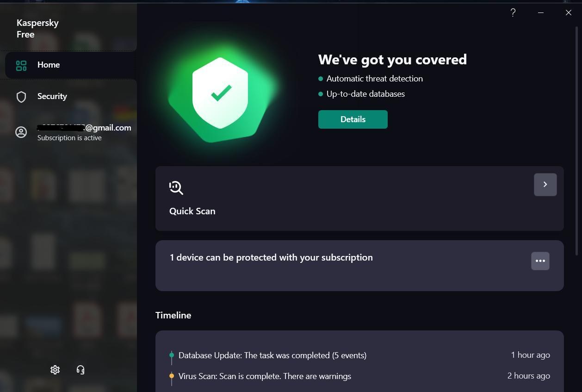Click the vertical scrollbar on the right
Screen dimensions: 582x392
coord(576,139)
